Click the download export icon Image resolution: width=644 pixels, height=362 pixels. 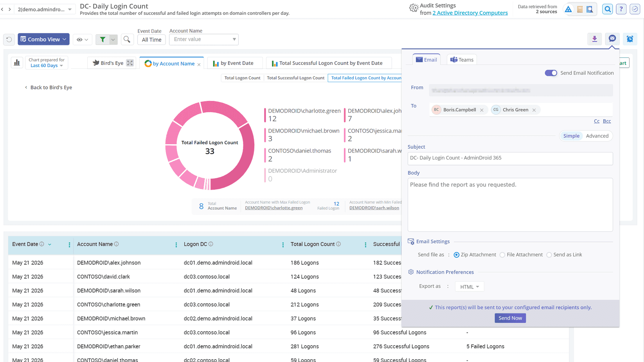(x=594, y=39)
